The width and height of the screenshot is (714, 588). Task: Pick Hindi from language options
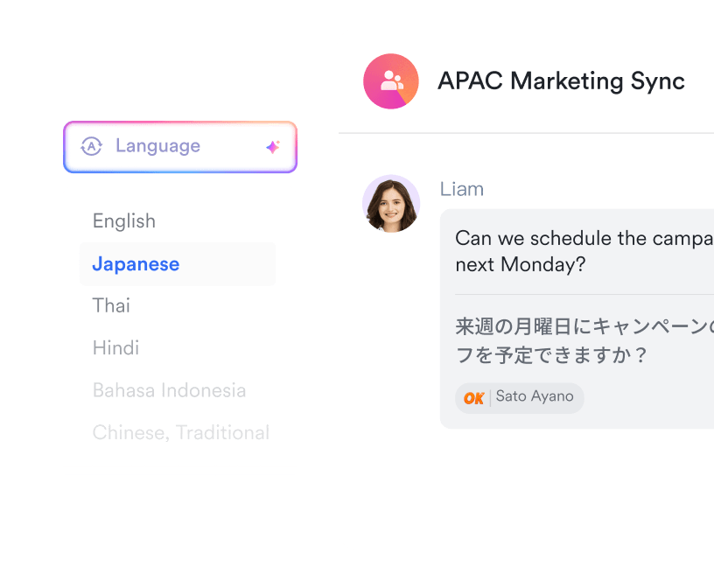[x=115, y=348]
